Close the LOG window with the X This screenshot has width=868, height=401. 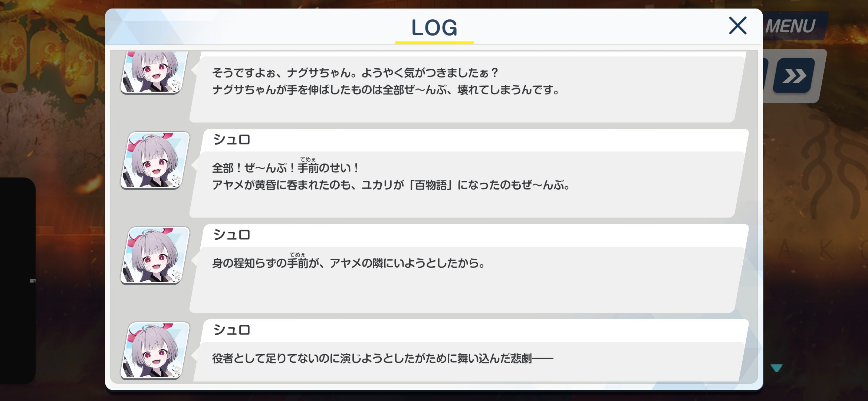(737, 26)
